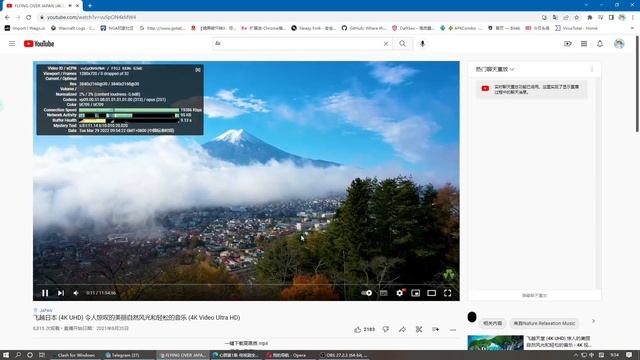Screen dimensions: 640x360
Task: Reload the page
Action: coord(29,18)
